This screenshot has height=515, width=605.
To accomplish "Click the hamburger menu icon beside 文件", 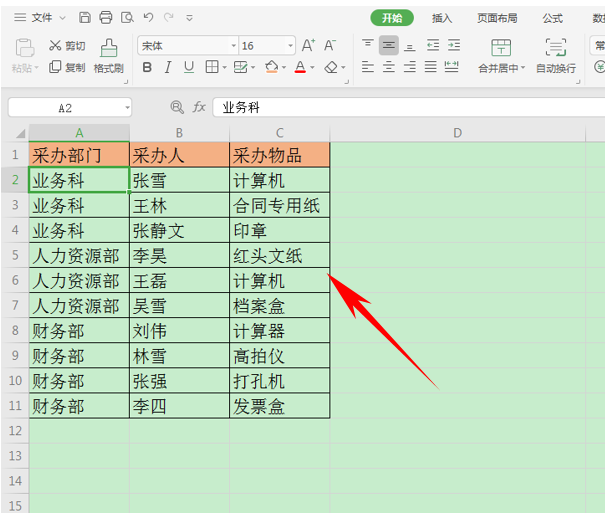I will tap(20, 17).
